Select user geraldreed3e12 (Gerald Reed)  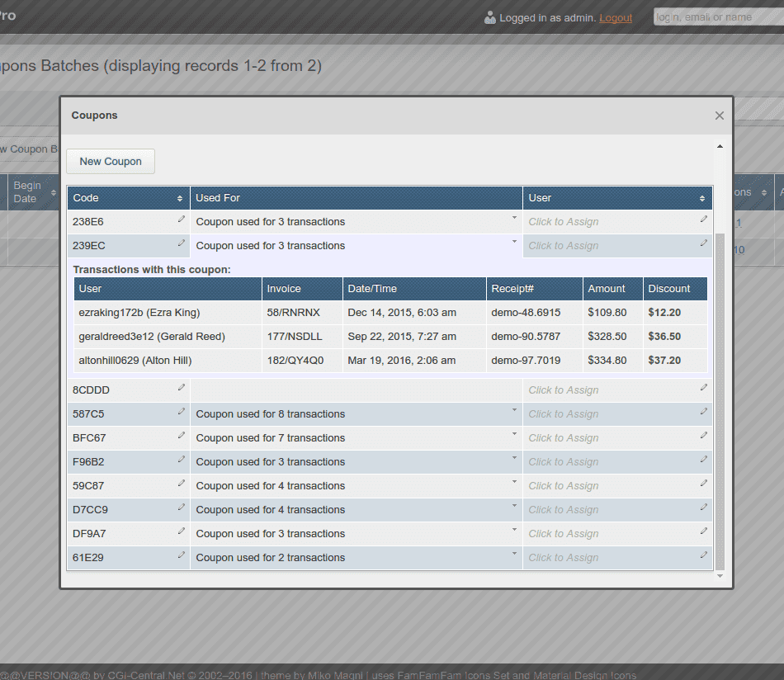(152, 337)
